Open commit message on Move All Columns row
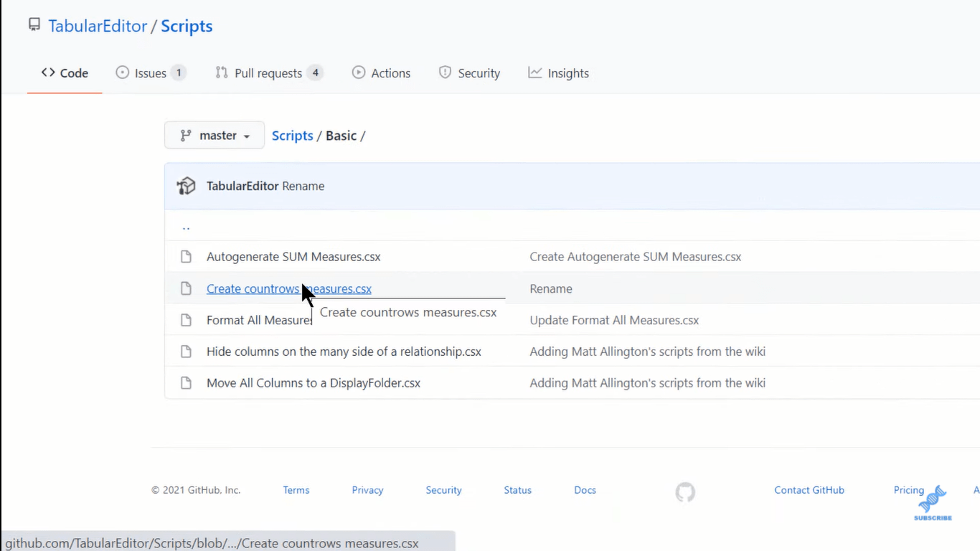 pyautogui.click(x=647, y=383)
